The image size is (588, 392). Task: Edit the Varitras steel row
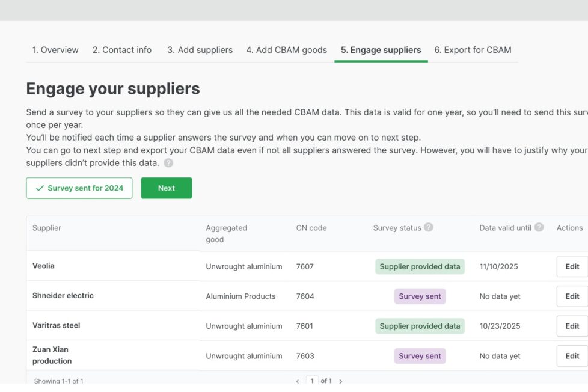click(572, 326)
